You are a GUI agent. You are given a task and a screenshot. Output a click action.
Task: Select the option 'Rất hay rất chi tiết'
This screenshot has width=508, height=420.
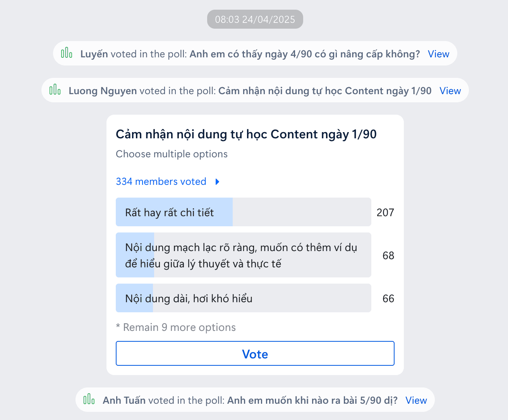click(243, 212)
